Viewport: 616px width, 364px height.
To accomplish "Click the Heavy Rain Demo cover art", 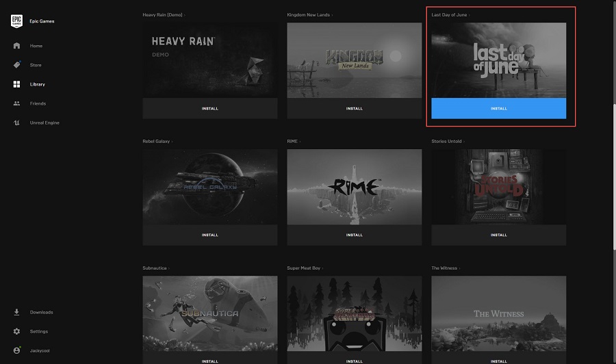I will point(210,60).
